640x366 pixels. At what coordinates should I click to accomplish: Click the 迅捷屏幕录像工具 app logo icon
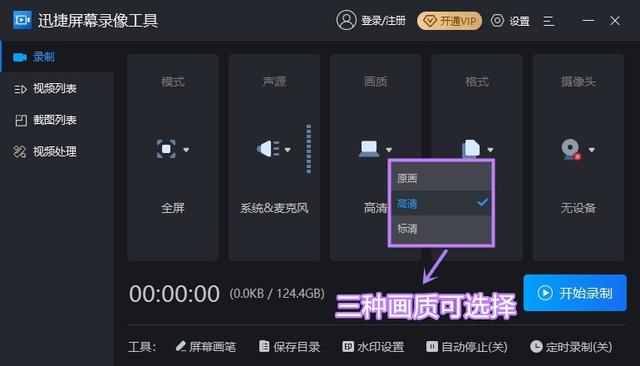click(x=22, y=20)
